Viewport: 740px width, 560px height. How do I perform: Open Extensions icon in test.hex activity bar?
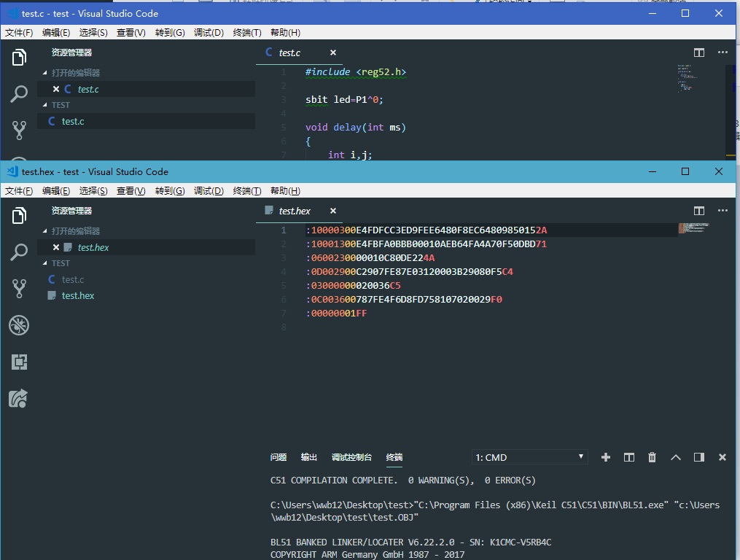pos(19,362)
